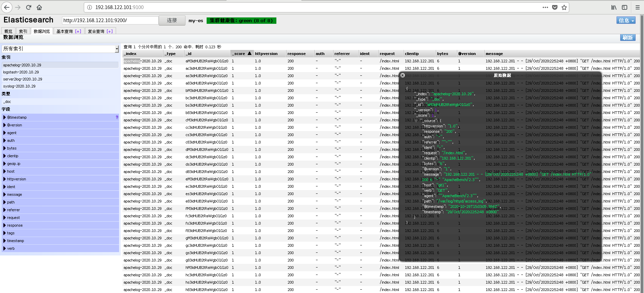
Task: Select the logstash-2020.10.29 index
Action: tap(60, 72)
